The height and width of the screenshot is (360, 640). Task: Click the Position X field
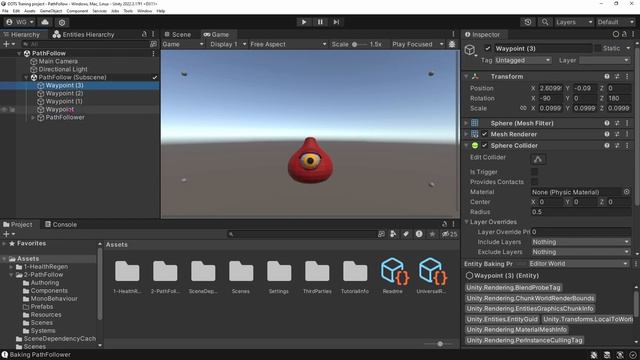550,88
